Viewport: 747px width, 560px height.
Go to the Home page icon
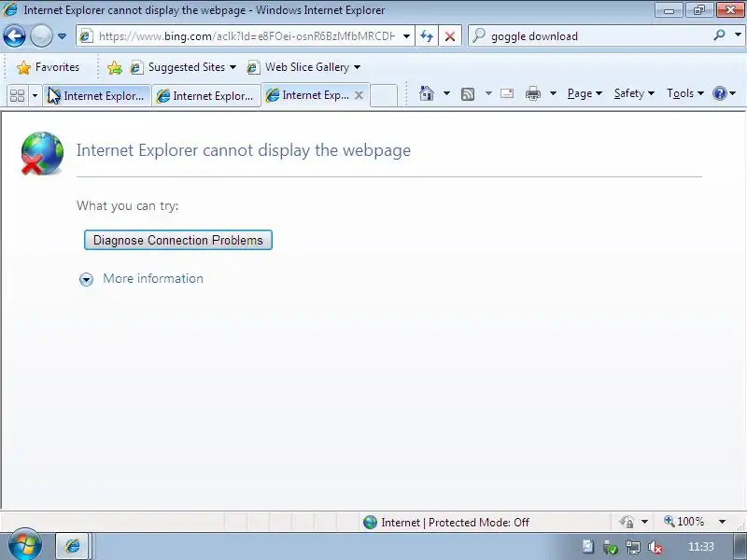point(427,93)
